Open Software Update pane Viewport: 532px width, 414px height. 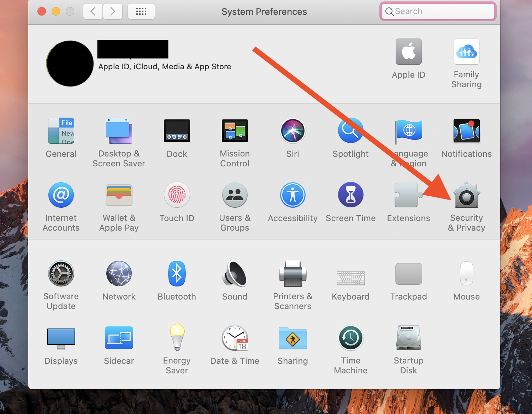point(61,273)
